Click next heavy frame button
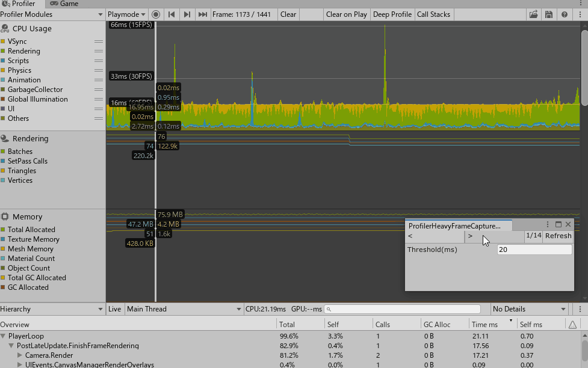 (x=494, y=236)
